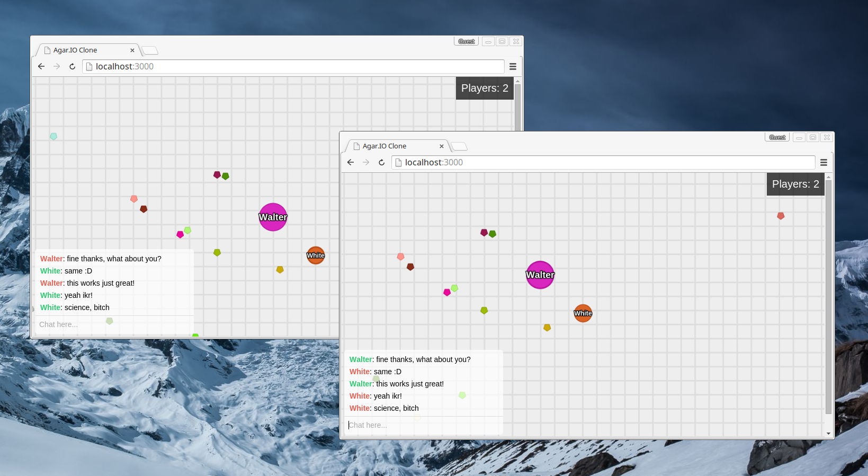Click Guest profile button in left window

(x=467, y=41)
